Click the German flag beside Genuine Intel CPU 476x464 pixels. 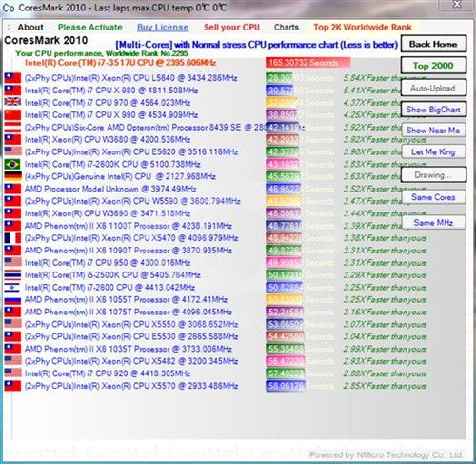click(12, 176)
